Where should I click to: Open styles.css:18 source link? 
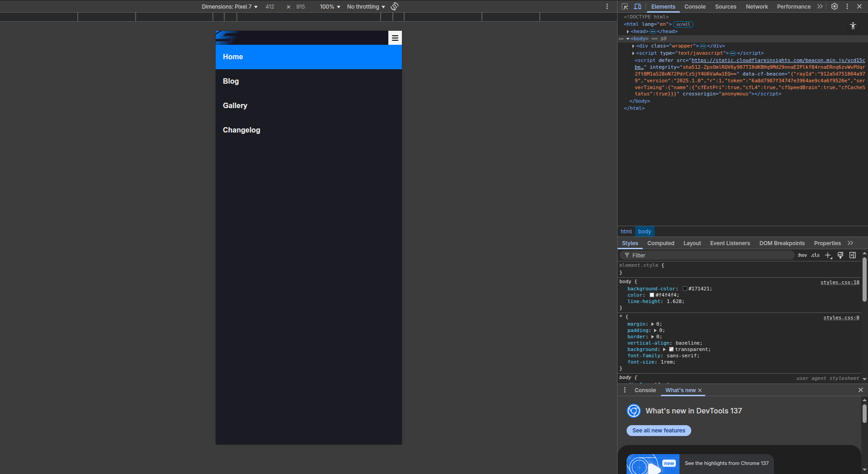coord(840,282)
